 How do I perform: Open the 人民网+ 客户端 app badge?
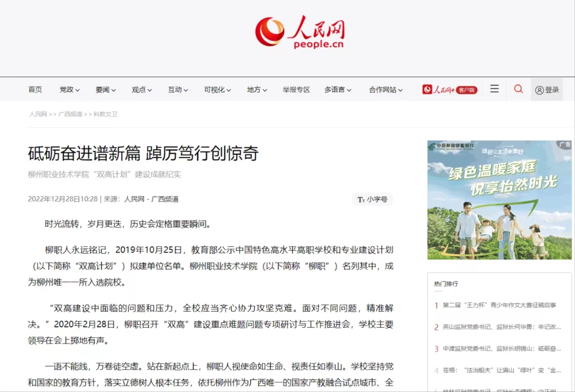point(450,90)
